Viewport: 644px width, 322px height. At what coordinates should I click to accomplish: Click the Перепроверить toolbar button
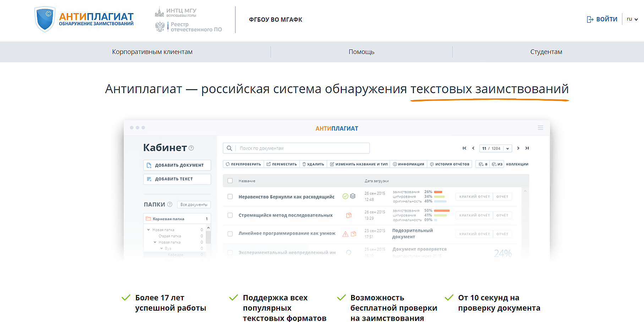[243, 164]
